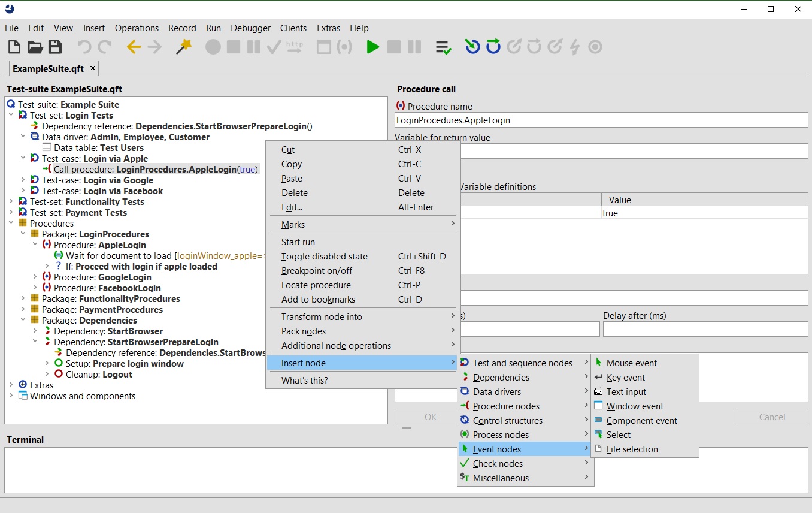This screenshot has width=812, height=513.
Task: Save the ExampleSuite.qft file
Action: click(x=55, y=46)
